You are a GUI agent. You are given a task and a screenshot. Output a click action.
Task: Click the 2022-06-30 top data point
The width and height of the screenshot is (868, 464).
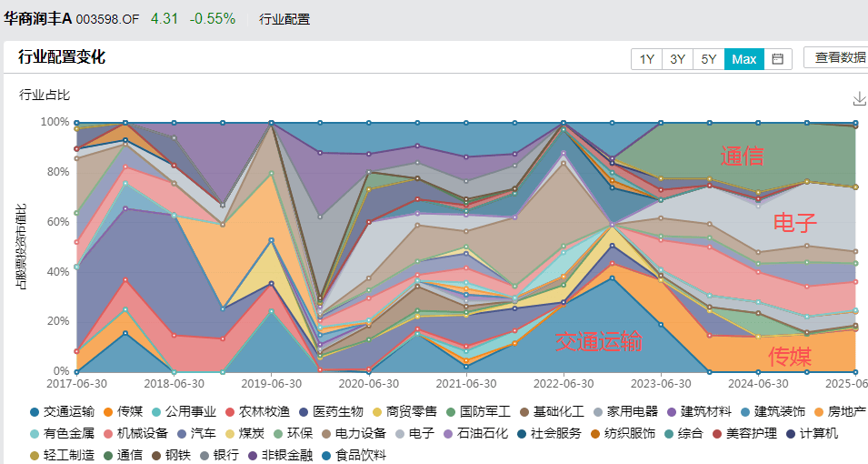pos(564,122)
